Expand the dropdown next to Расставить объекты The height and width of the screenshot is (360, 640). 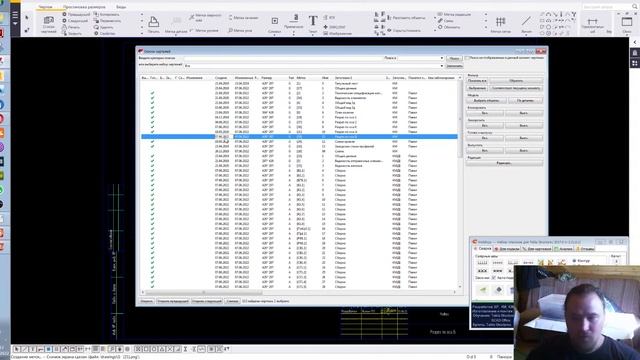click(435, 18)
